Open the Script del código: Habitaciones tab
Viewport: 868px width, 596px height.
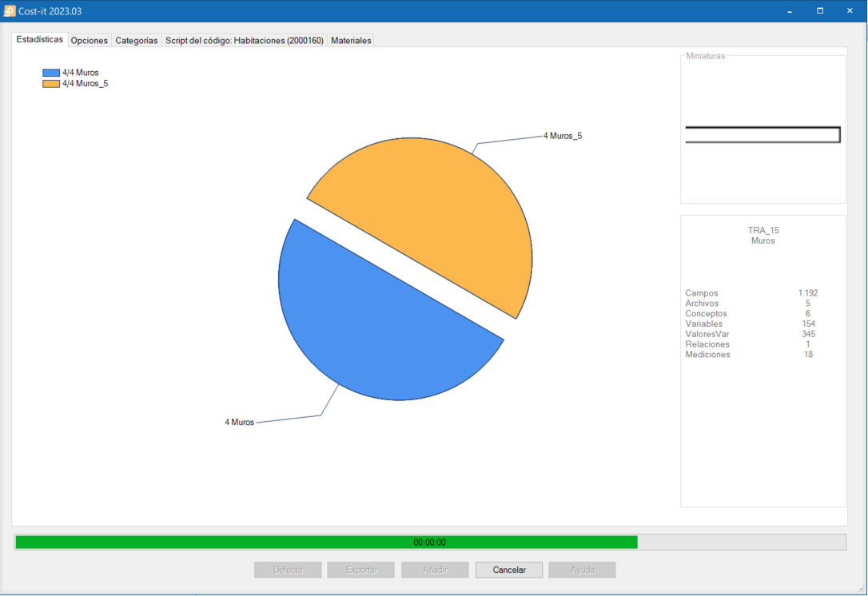tap(244, 41)
